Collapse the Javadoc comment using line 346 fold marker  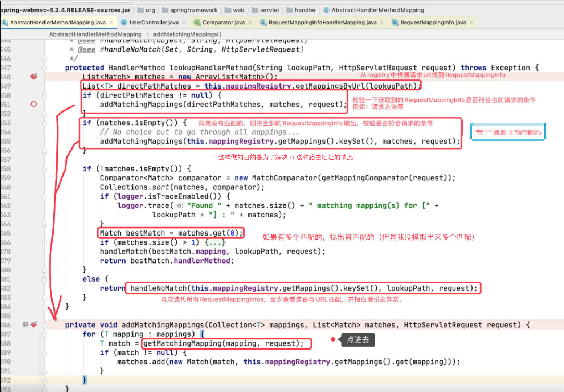pos(44,58)
